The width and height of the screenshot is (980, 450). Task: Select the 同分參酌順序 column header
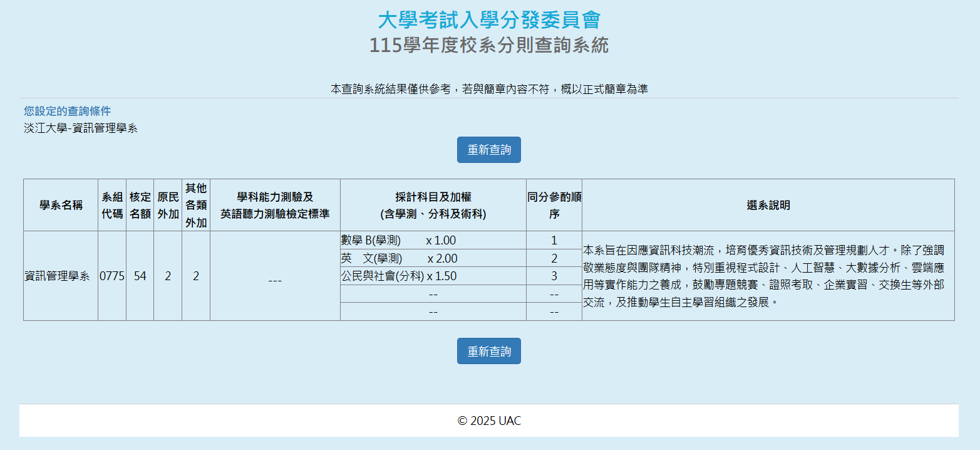point(554,205)
